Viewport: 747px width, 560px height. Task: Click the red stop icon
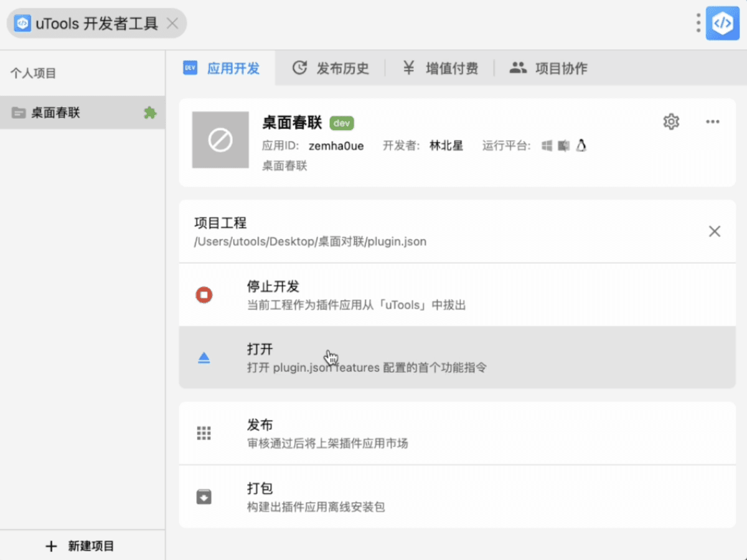204,295
